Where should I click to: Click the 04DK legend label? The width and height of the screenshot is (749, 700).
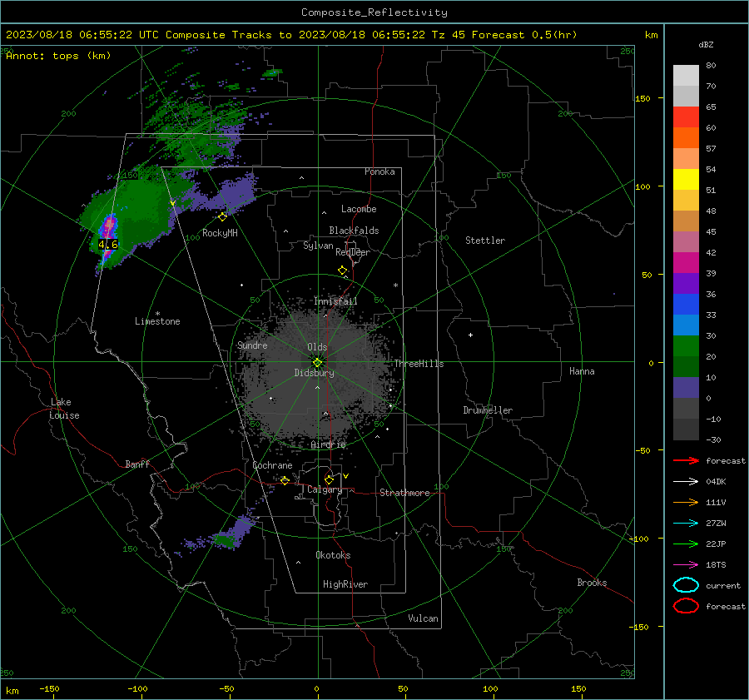coord(716,482)
